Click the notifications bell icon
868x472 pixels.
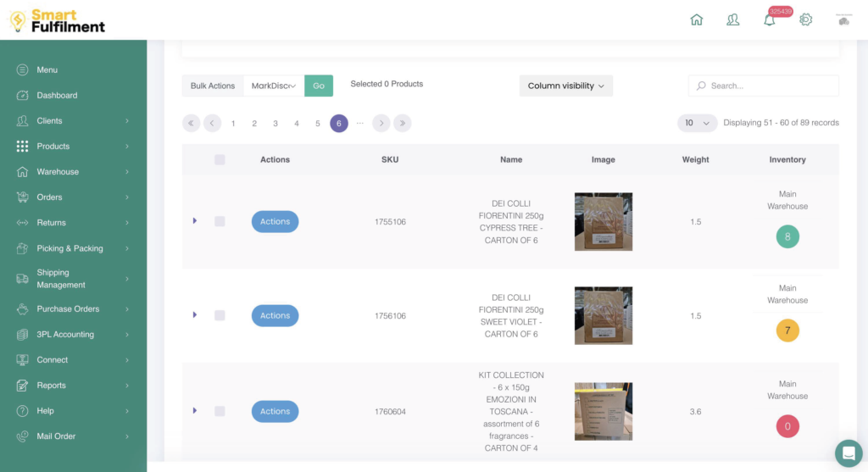click(x=770, y=20)
